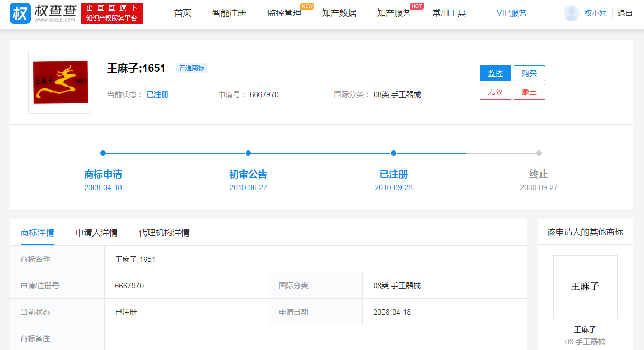644x350 pixels.
Task: Select the 已注册 timeline dot
Action: (x=394, y=153)
